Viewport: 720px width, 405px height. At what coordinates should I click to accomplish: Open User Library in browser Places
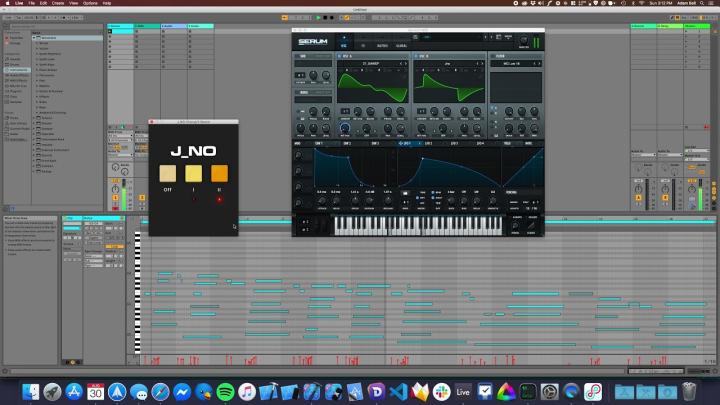click(18, 123)
